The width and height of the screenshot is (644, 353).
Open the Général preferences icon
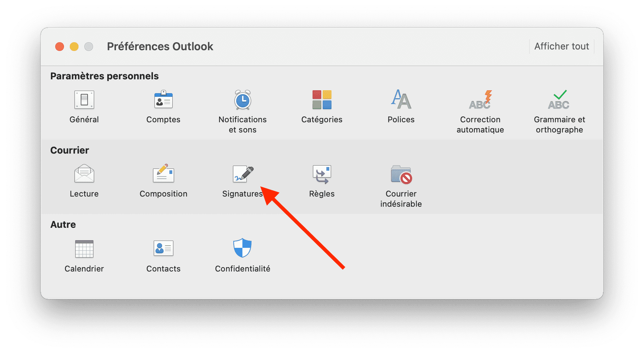84,100
